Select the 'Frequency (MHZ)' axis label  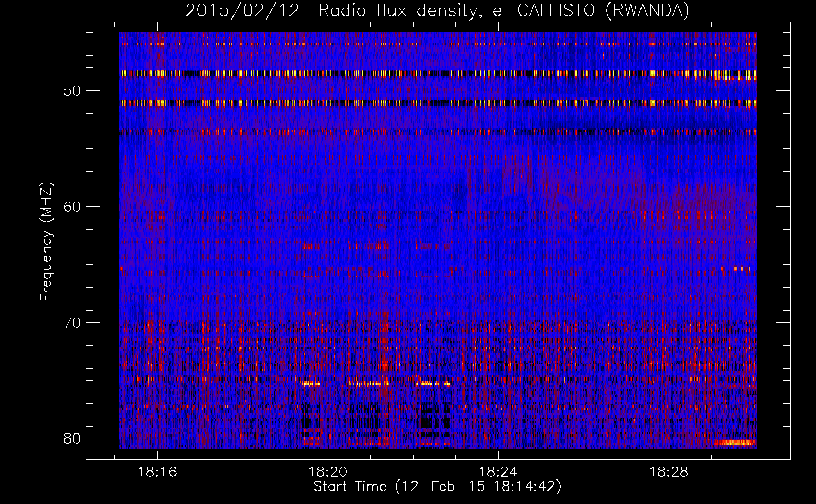[46, 242]
